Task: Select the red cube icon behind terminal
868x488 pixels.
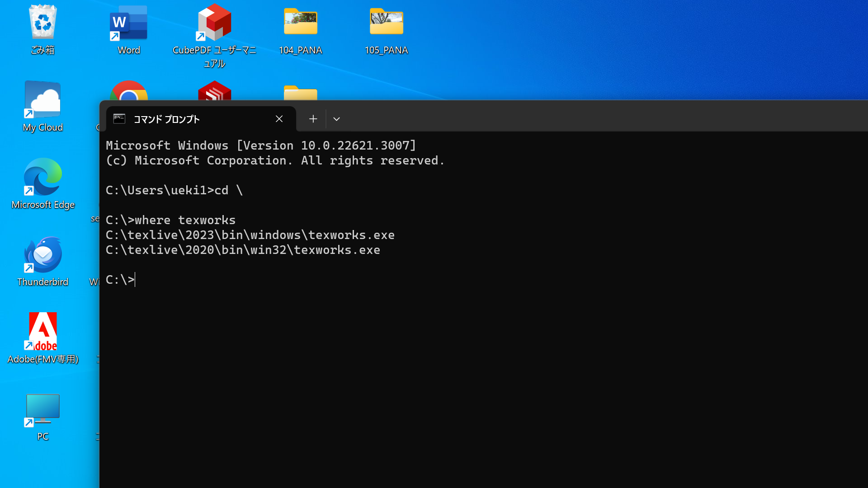Action: 214,90
